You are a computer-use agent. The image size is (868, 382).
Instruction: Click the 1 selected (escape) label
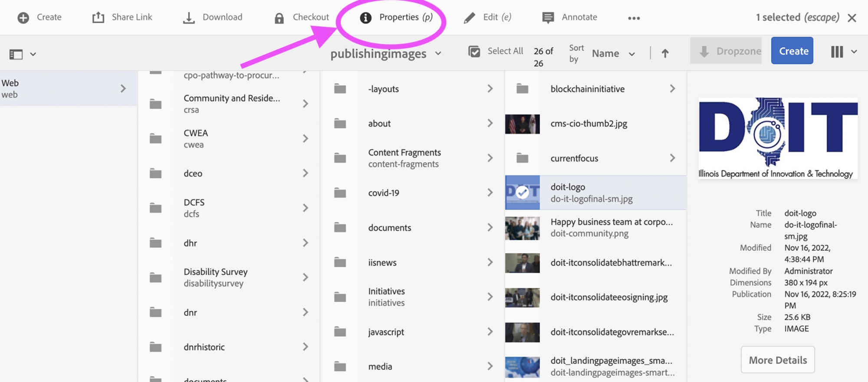[x=797, y=17]
